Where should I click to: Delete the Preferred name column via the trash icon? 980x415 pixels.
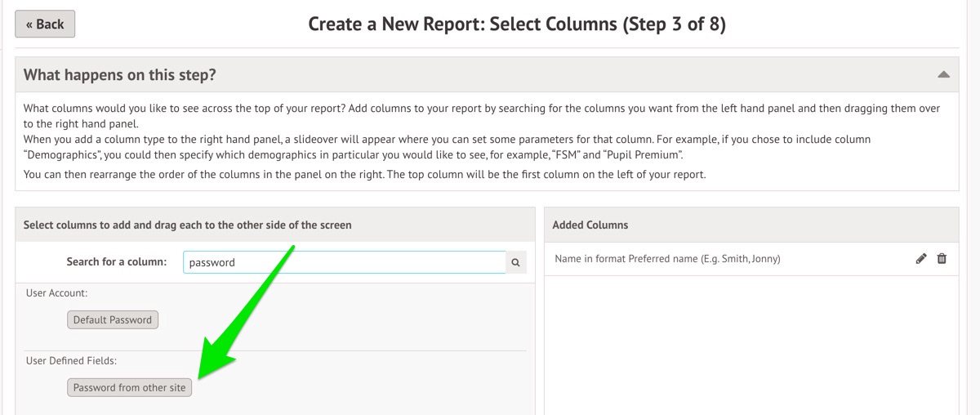pyautogui.click(x=942, y=259)
